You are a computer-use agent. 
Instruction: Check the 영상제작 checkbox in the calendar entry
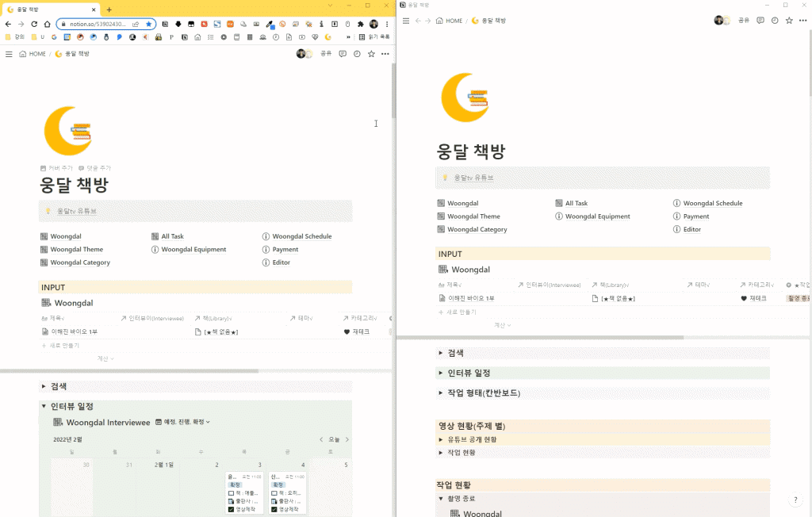(230, 508)
